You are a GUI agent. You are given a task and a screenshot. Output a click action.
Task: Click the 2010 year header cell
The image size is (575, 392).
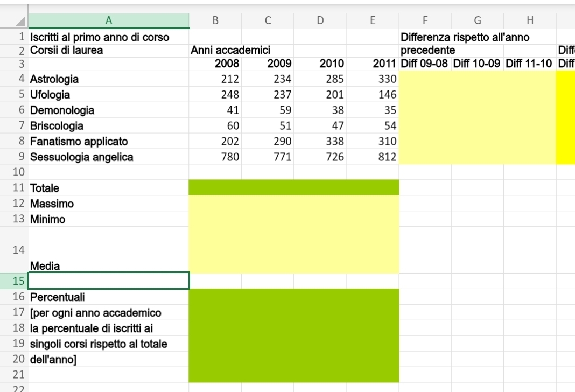[320, 64]
